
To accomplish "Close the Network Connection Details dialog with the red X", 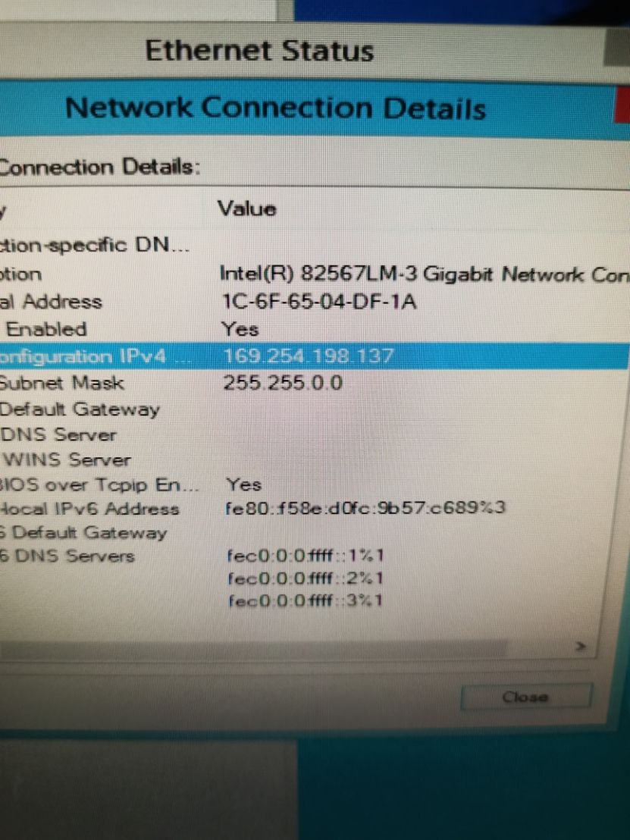I will [622, 105].
